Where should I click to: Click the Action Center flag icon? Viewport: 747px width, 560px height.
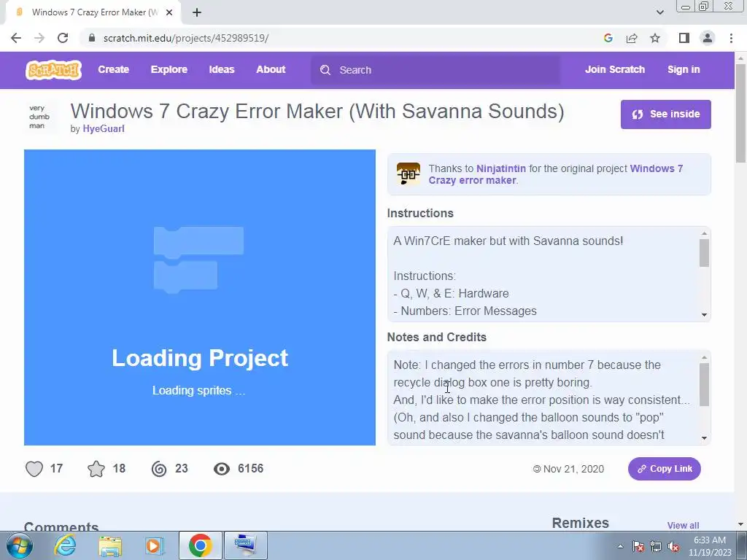click(638, 547)
